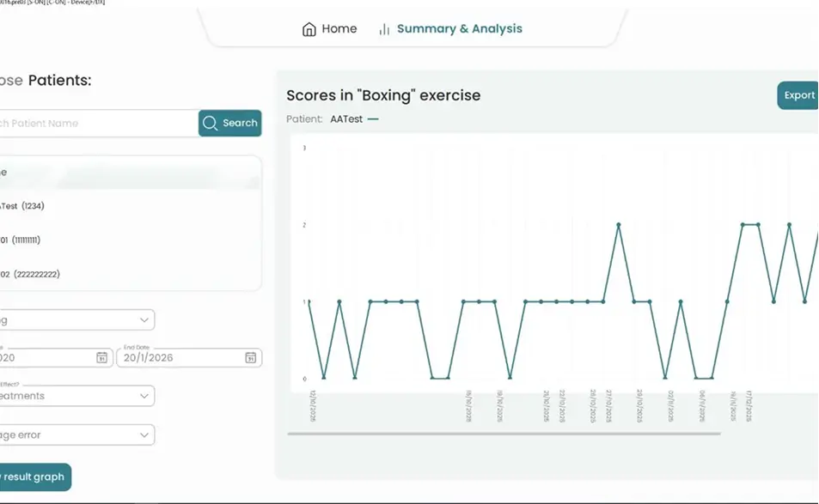
Task: Click the AATest legend line marker
Action: point(373,119)
